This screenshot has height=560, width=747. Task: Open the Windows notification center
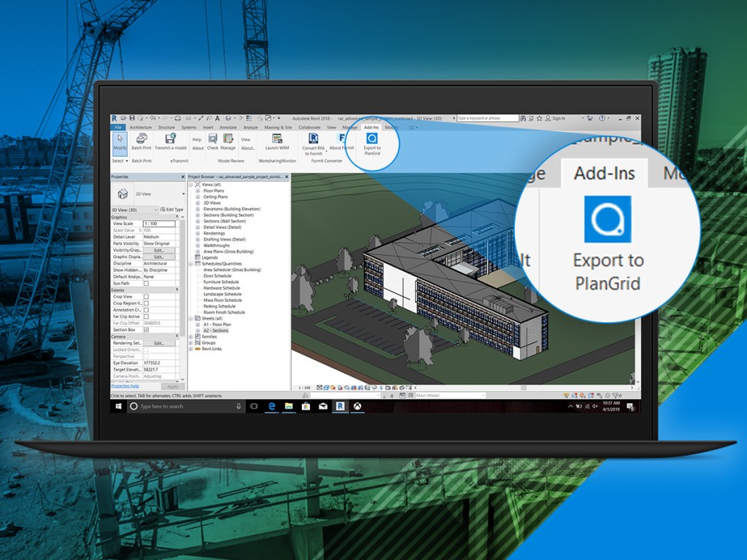pyautogui.click(x=631, y=406)
